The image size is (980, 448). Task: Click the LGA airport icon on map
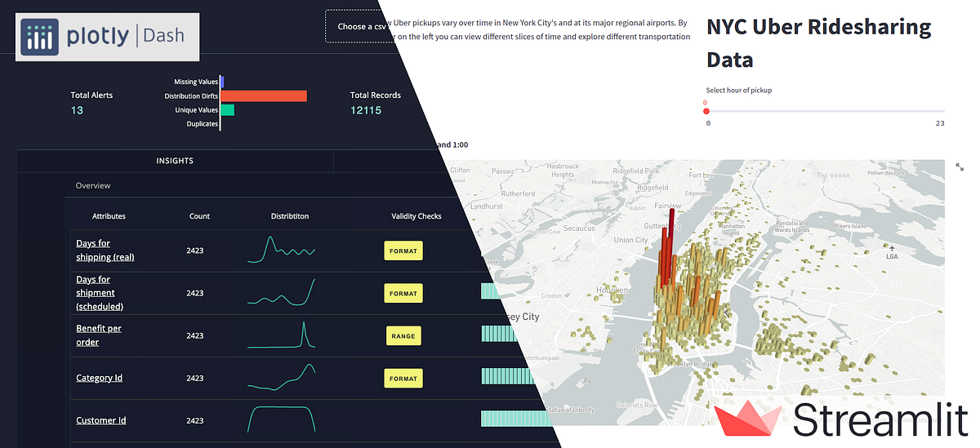(x=893, y=248)
